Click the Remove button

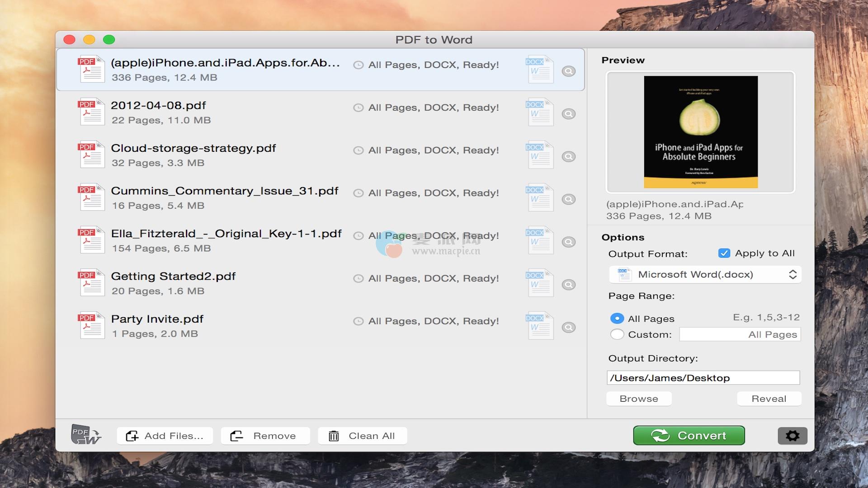pyautogui.click(x=265, y=436)
